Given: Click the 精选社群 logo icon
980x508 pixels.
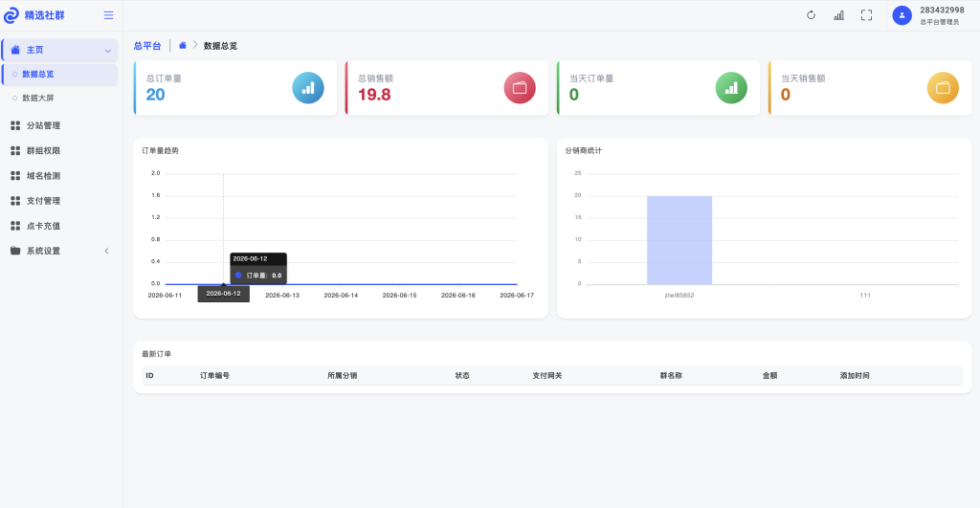Looking at the screenshot, I should (11, 15).
